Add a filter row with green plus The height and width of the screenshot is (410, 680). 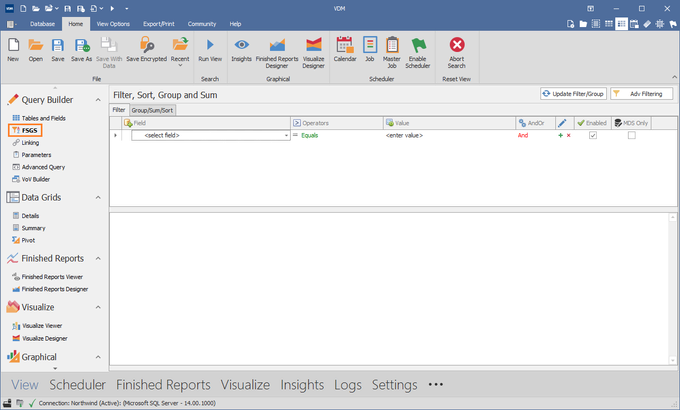(x=560, y=135)
